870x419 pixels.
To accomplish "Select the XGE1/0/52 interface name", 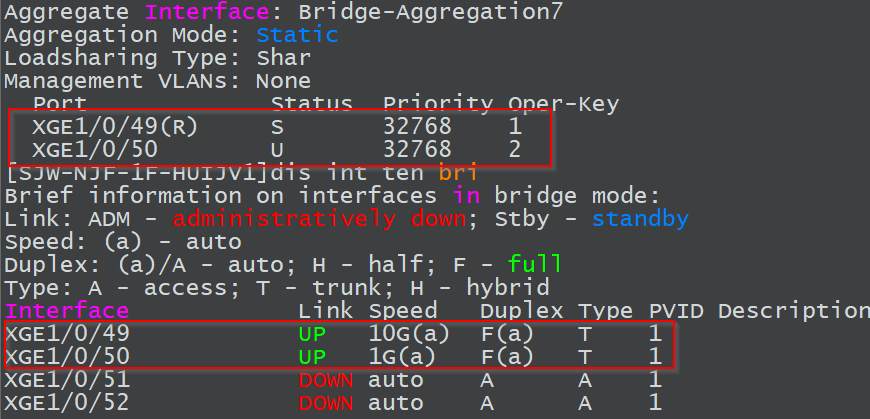I will (67, 402).
